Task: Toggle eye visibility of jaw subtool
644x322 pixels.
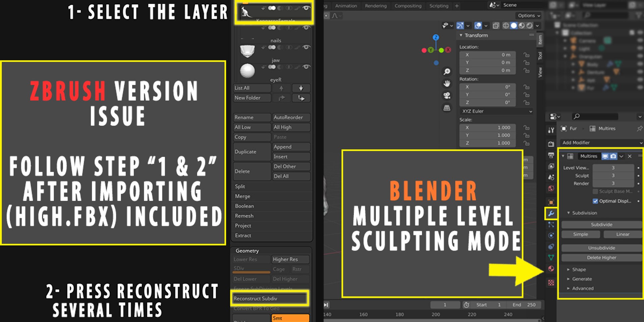Action: click(x=306, y=47)
